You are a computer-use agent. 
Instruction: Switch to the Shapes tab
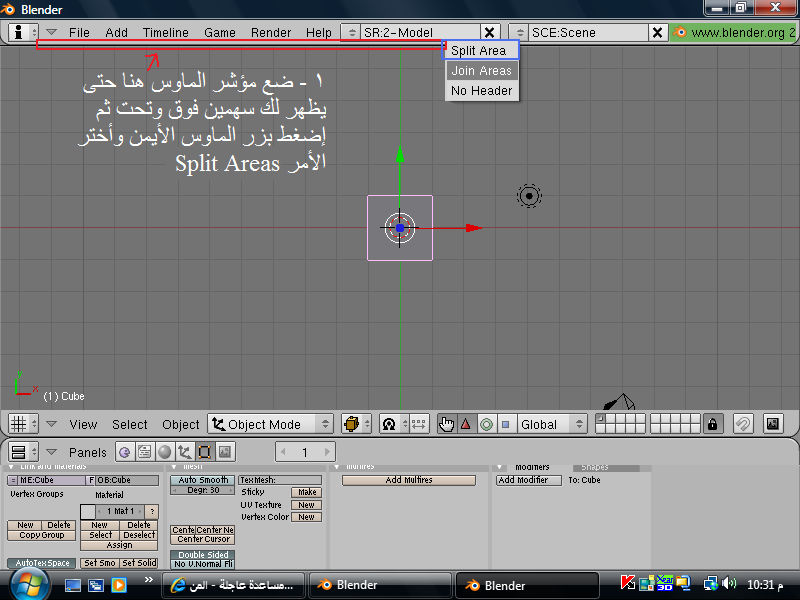(606, 467)
